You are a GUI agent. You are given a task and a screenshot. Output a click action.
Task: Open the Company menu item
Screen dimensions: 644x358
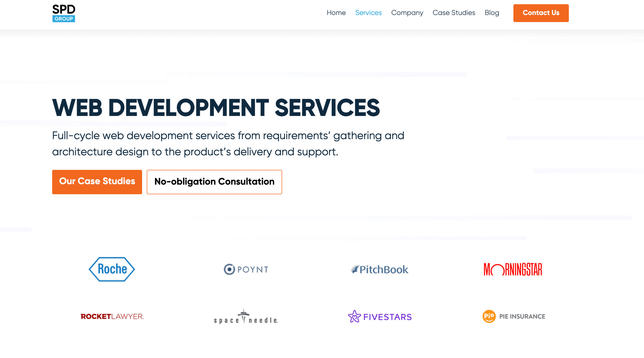(407, 13)
